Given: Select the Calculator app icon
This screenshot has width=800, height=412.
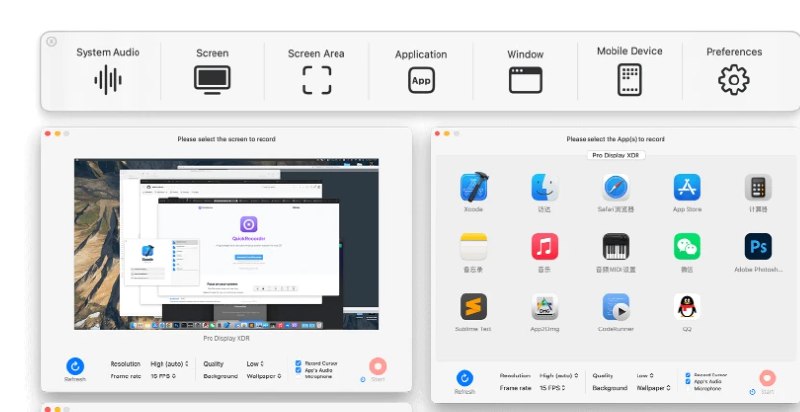Looking at the screenshot, I should tap(758, 187).
